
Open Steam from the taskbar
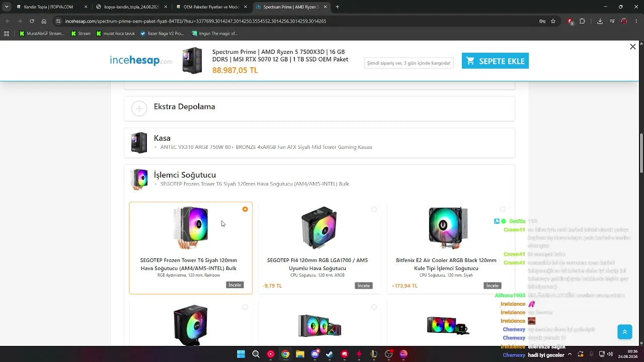click(330, 354)
